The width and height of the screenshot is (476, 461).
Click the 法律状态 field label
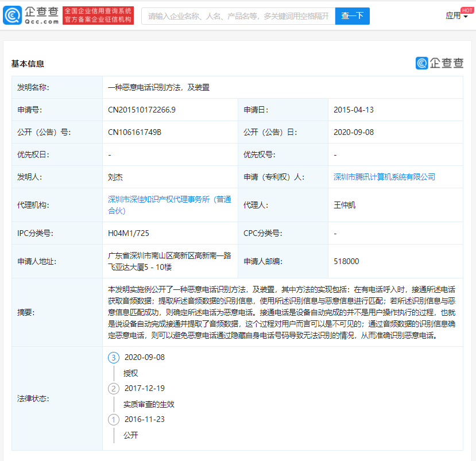tap(33, 398)
